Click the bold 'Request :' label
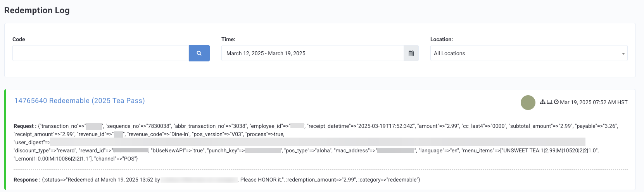Screen dimensions: 644x192 point(25,126)
